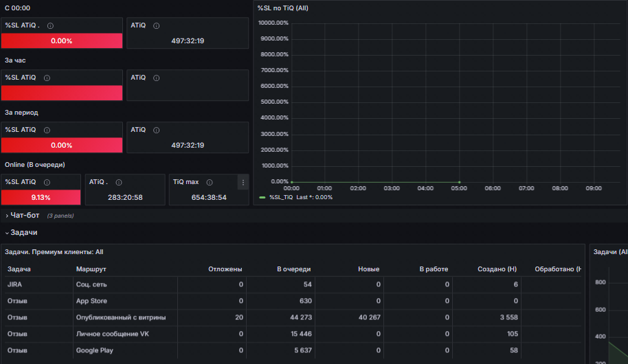628x364 pixels.
Task: Click info icon on Online ATiQ . panel
Action: (119, 182)
